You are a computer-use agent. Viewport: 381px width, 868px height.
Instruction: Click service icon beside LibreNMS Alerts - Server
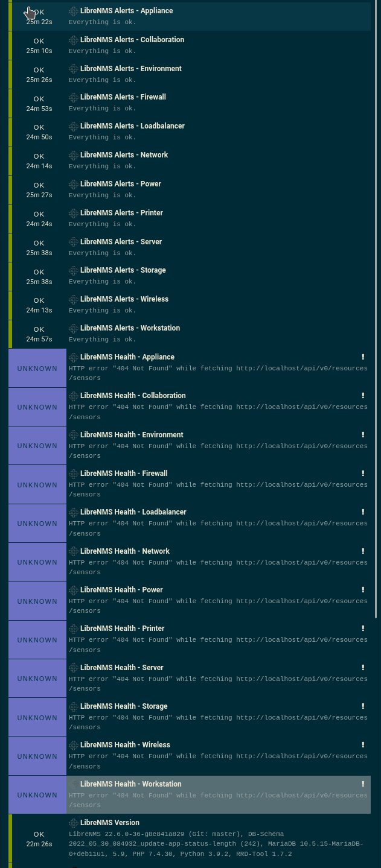coord(73,242)
